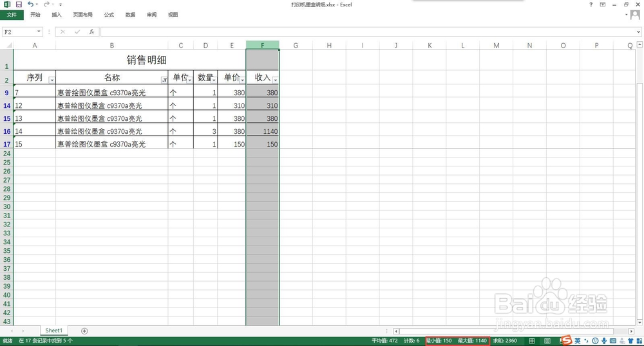Select the 销售明细 title cell

click(x=130, y=60)
